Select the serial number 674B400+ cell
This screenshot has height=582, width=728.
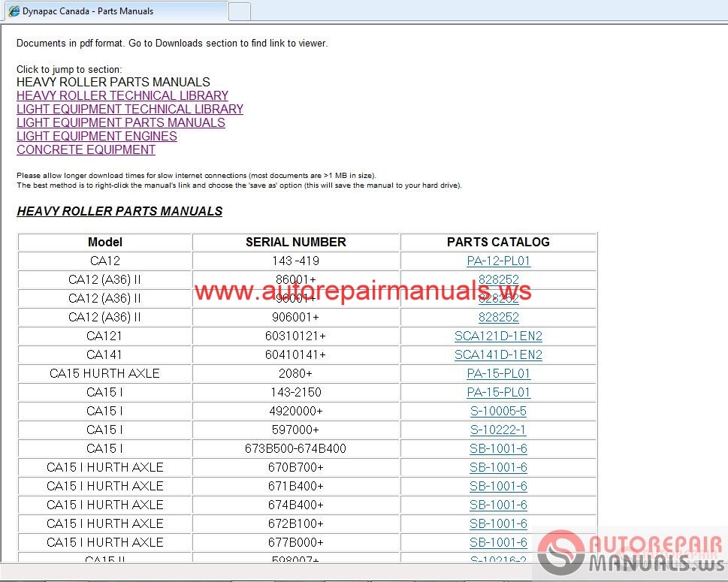296,505
